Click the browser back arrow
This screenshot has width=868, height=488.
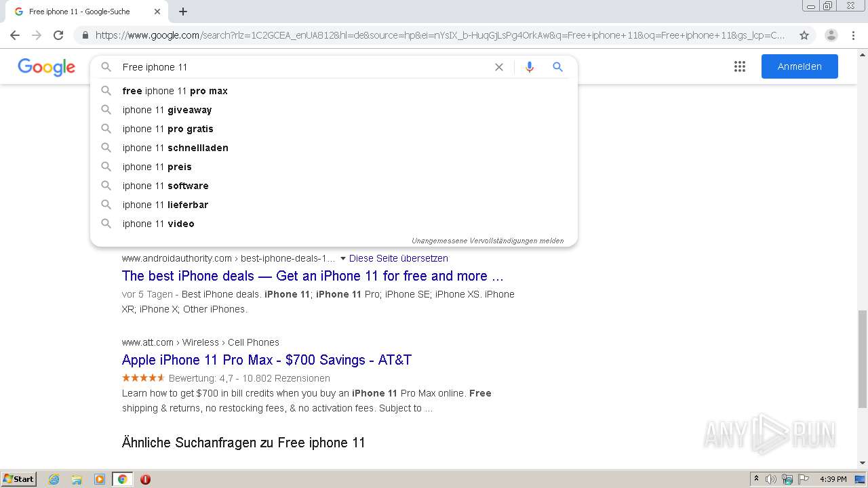coord(15,35)
